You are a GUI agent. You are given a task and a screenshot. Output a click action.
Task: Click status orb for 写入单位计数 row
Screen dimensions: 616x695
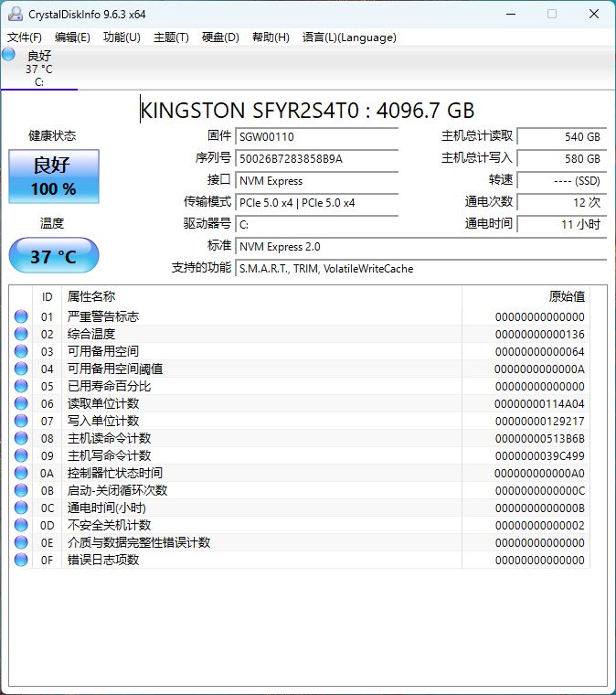coord(21,421)
